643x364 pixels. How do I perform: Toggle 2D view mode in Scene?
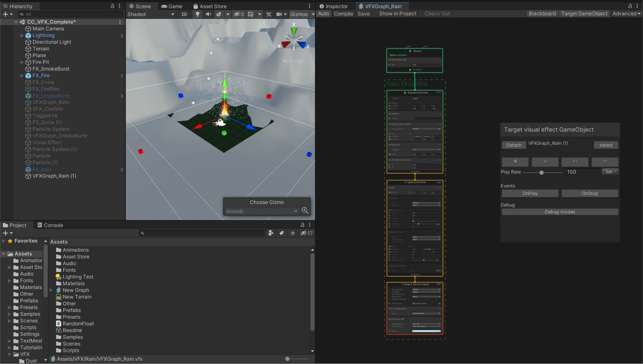184,14
